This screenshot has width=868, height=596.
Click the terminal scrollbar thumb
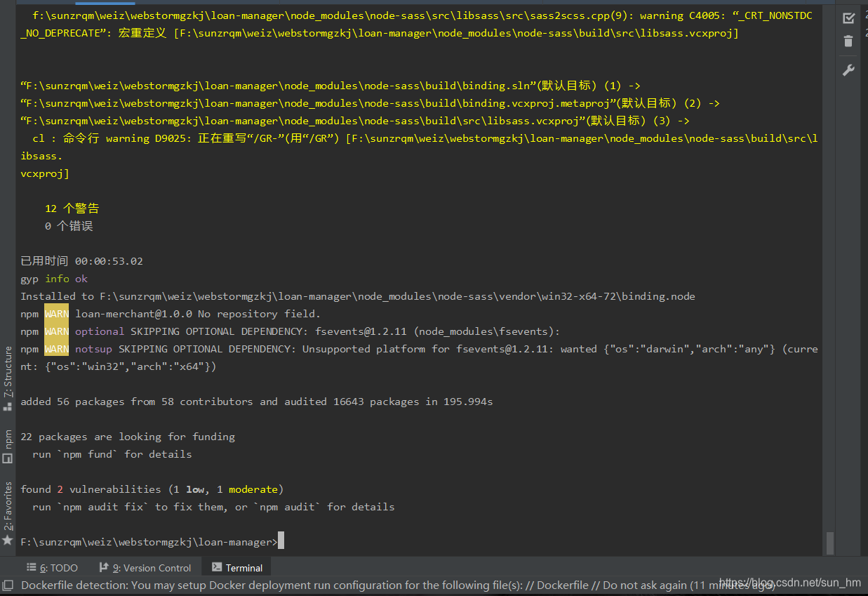[830, 543]
